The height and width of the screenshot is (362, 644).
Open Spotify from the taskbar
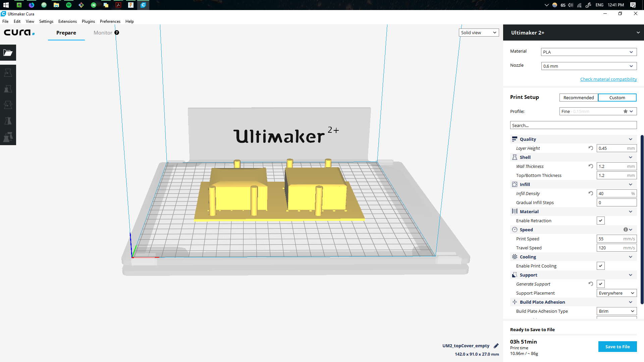(69, 5)
